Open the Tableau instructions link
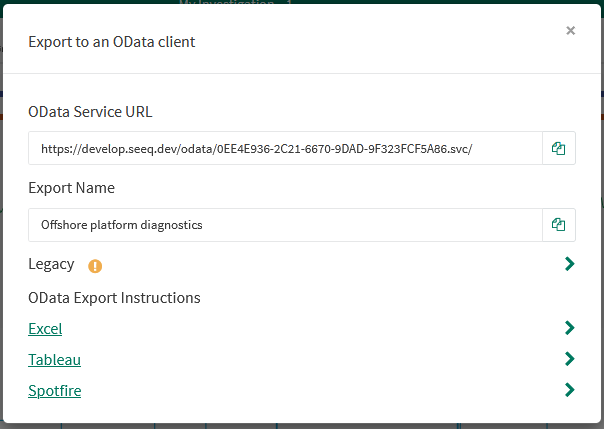 click(54, 360)
